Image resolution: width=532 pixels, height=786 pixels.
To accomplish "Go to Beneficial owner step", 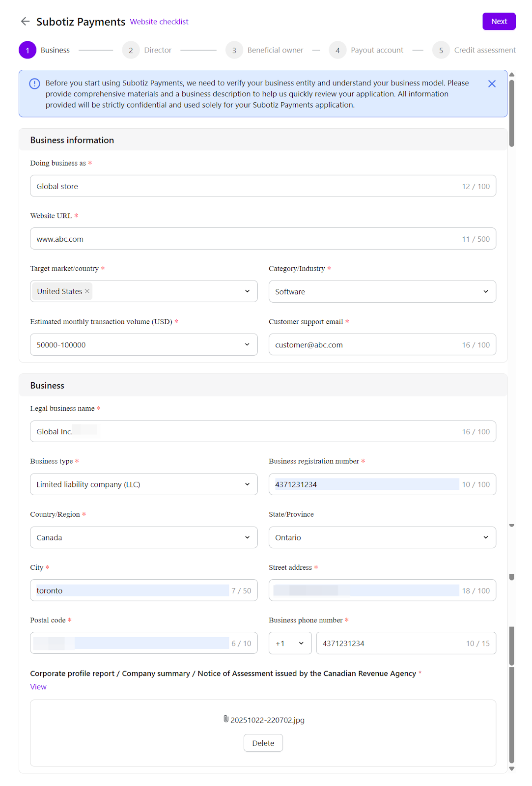I will click(275, 50).
